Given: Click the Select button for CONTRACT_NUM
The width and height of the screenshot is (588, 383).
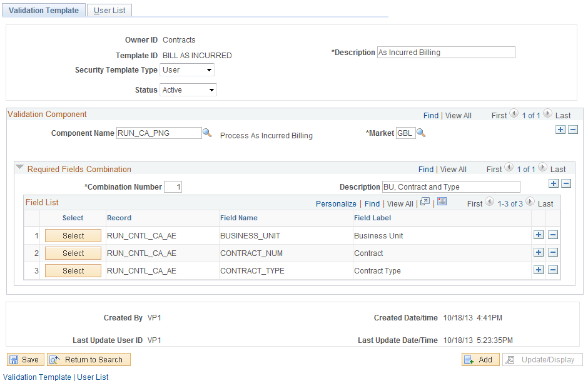Looking at the screenshot, I should pos(73,253).
